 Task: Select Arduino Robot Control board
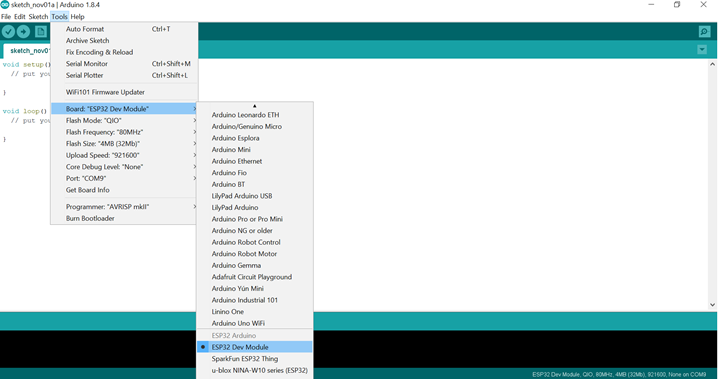255,242
